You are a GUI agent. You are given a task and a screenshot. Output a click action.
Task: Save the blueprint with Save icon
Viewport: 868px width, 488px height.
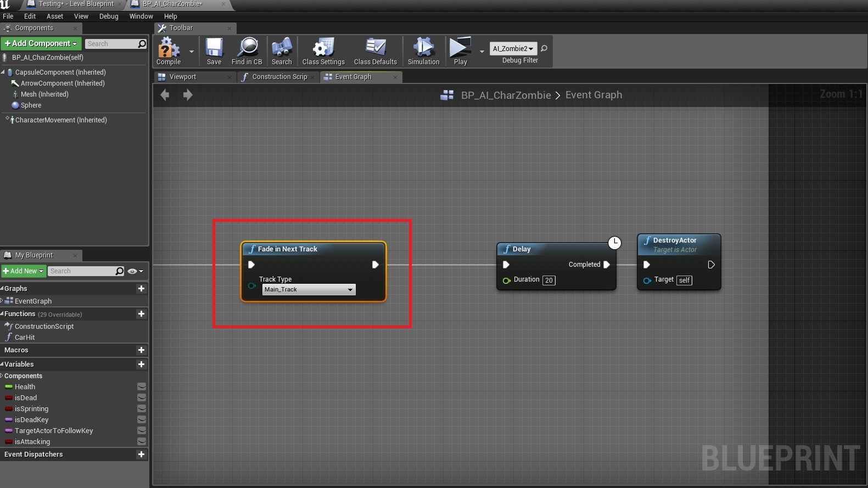coord(214,49)
